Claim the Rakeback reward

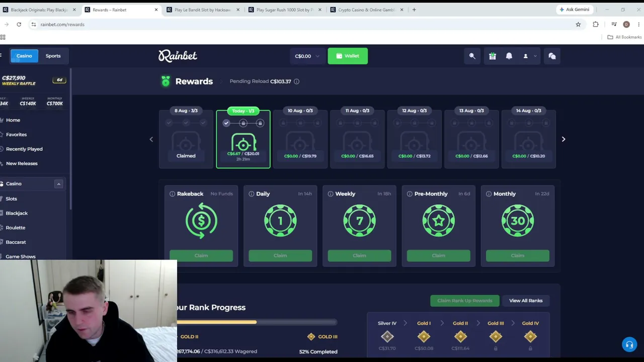(x=201, y=255)
